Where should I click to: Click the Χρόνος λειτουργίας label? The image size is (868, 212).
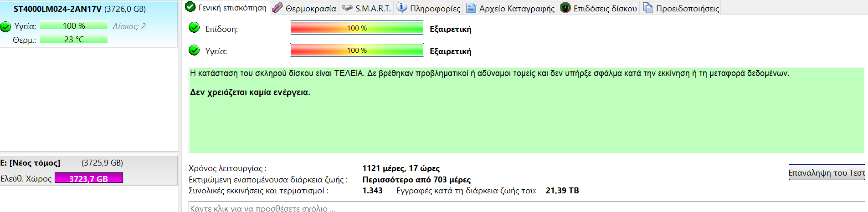pyautogui.click(x=228, y=168)
